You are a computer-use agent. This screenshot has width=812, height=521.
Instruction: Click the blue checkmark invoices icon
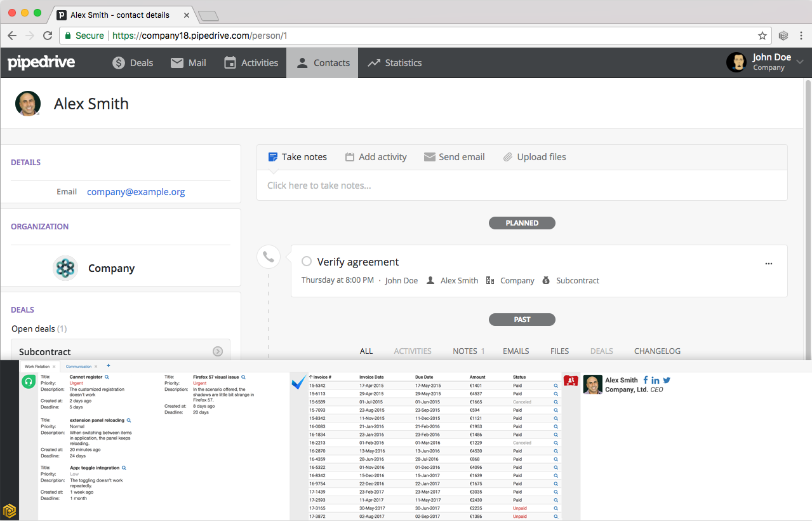[x=298, y=382]
